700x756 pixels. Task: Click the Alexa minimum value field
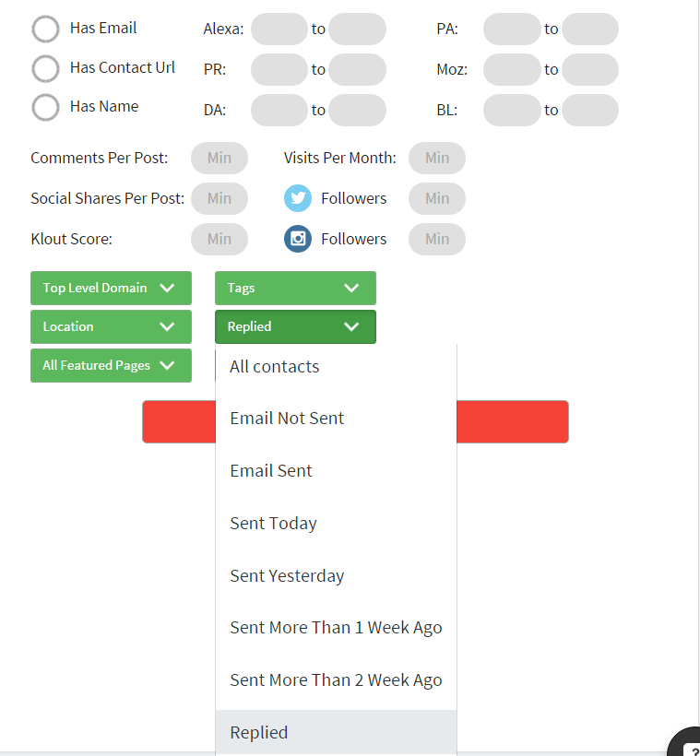coord(279,29)
